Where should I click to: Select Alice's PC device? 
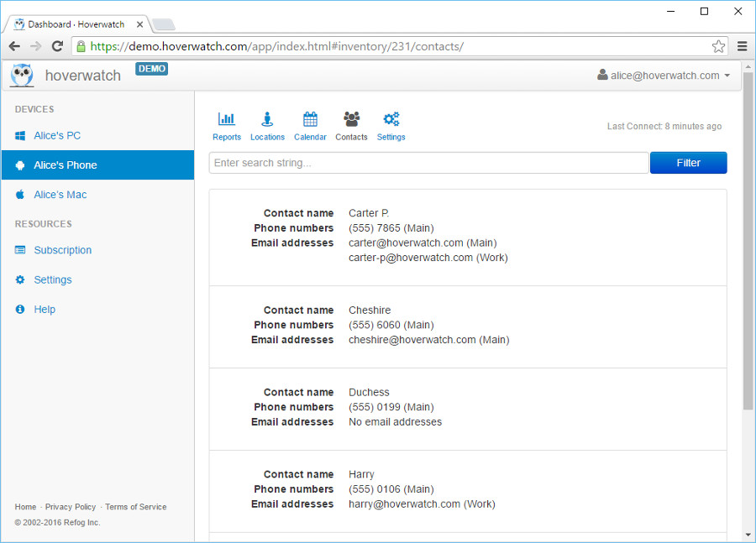[57, 136]
